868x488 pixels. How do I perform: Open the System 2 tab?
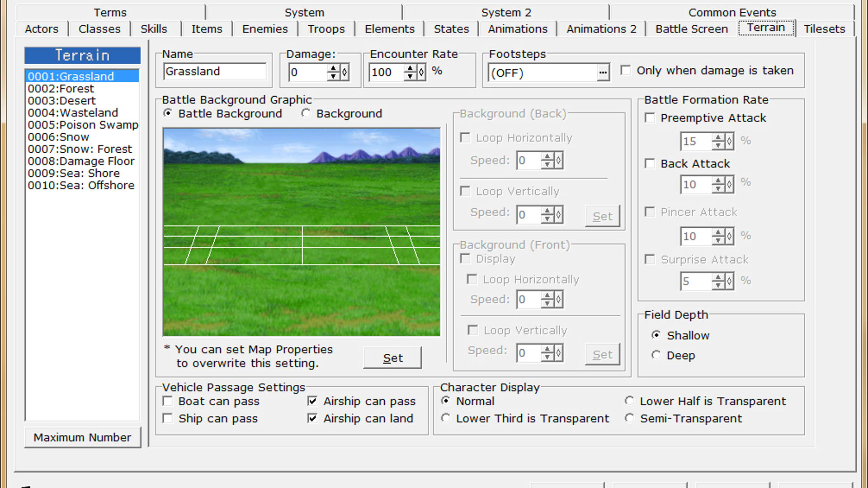[506, 12]
